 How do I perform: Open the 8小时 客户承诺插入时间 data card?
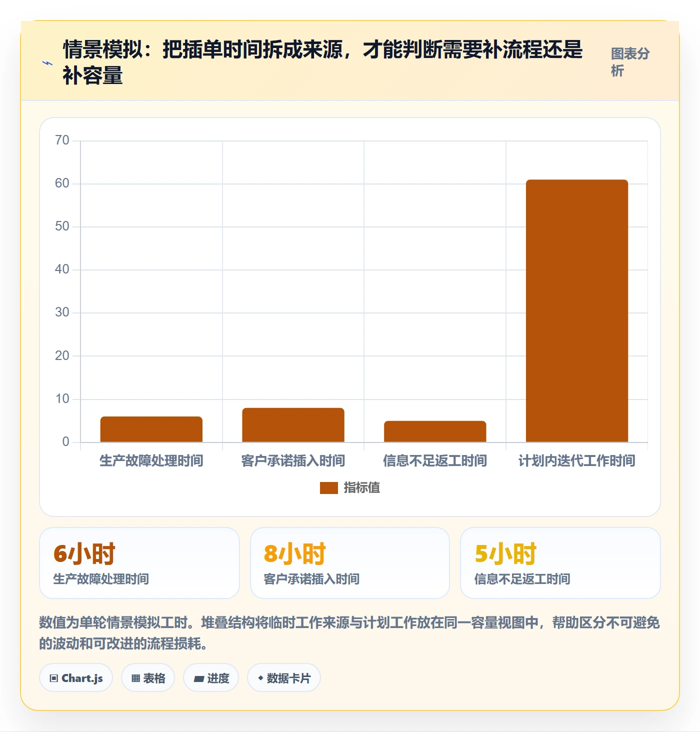350,563
